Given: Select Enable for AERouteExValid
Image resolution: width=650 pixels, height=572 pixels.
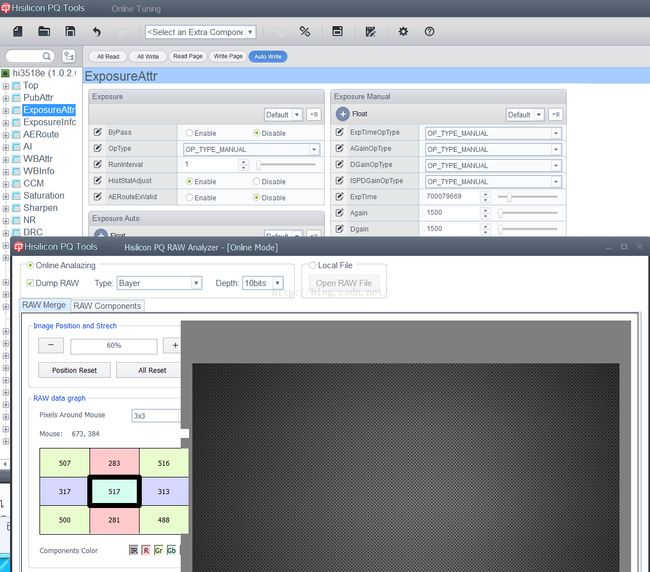Looking at the screenshot, I should (x=189, y=198).
